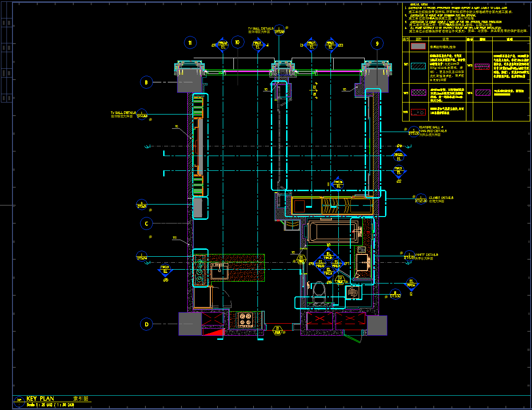Click the bathtub outline in the bathroom

(x=334, y=231)
